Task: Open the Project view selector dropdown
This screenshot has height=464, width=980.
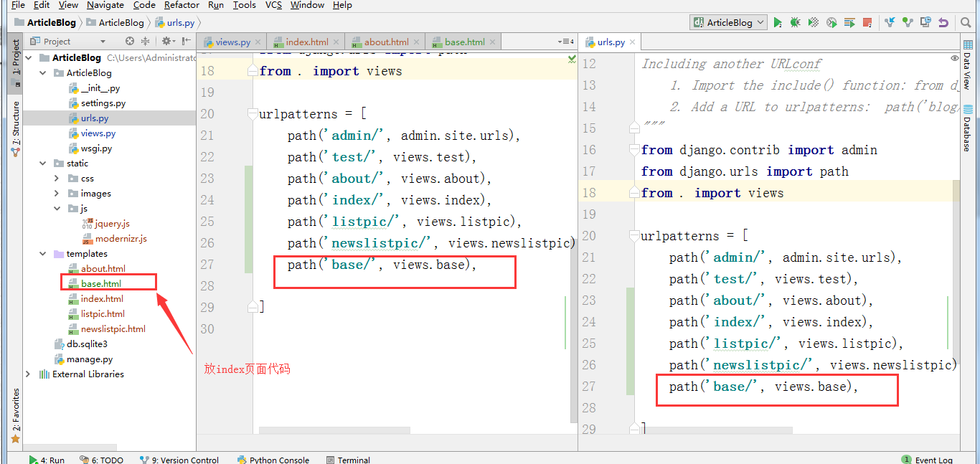Action: pos(69,42)
